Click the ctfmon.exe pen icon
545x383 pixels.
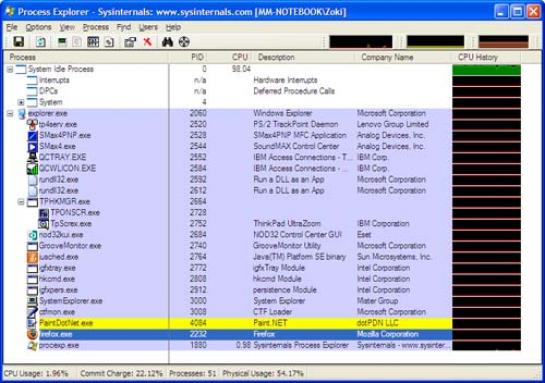pos(32,312)
